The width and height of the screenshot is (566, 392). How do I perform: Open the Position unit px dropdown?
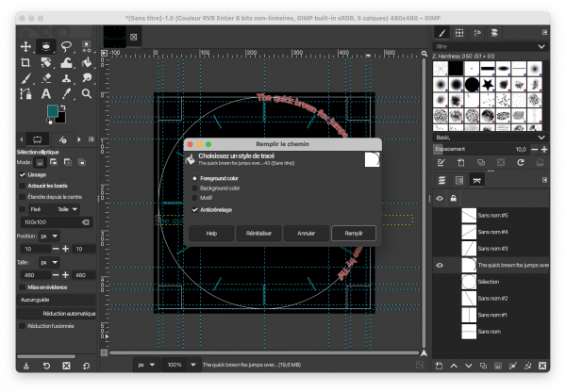click(x=49, y=237)
